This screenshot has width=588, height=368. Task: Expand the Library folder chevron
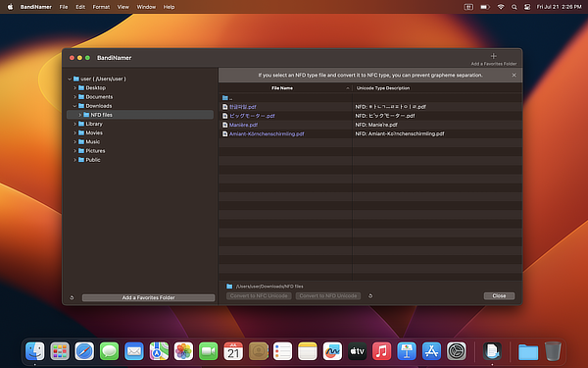pyautogui.click(x=74, y=124)
